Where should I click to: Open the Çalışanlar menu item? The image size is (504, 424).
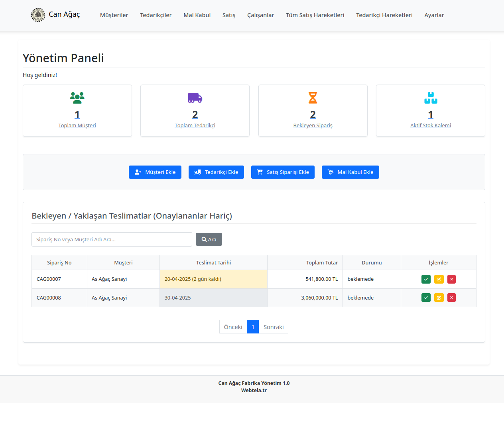pos(261,15)
